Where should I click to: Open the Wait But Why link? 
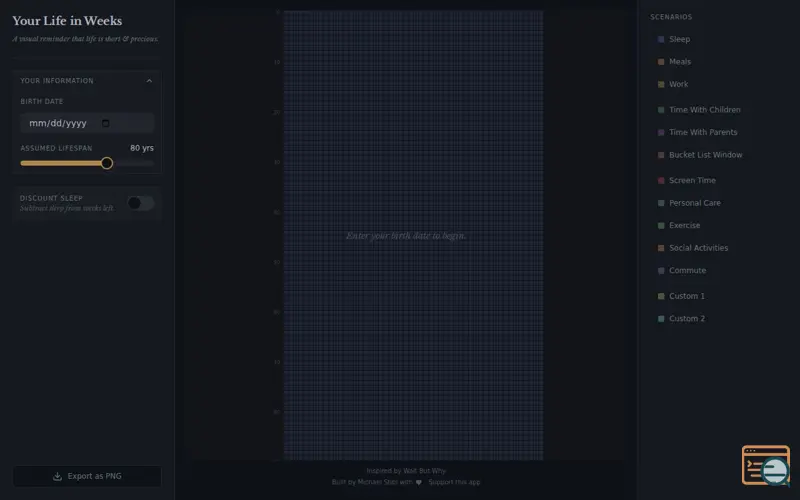[x=424, y=471]
